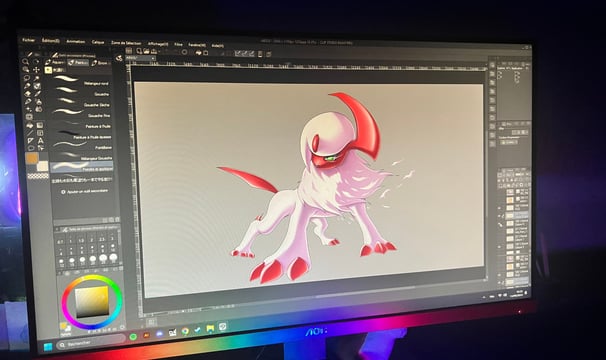
Task: Click the Open file folder icon in command bar
Action: coord(146,51)
